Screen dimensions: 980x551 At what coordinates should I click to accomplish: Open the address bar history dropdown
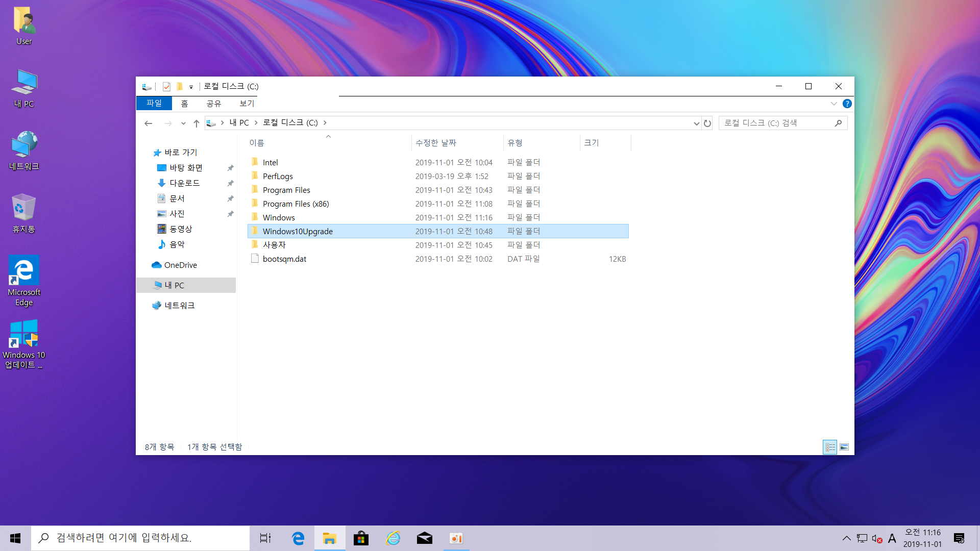tap(696, 123)
